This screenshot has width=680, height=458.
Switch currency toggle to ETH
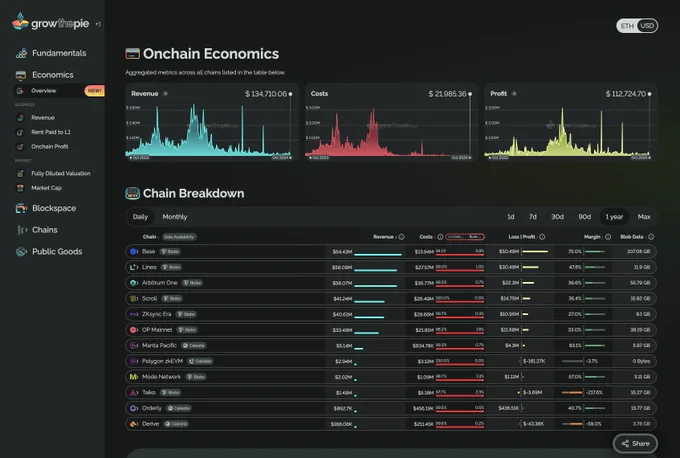(x=627, y=26)
